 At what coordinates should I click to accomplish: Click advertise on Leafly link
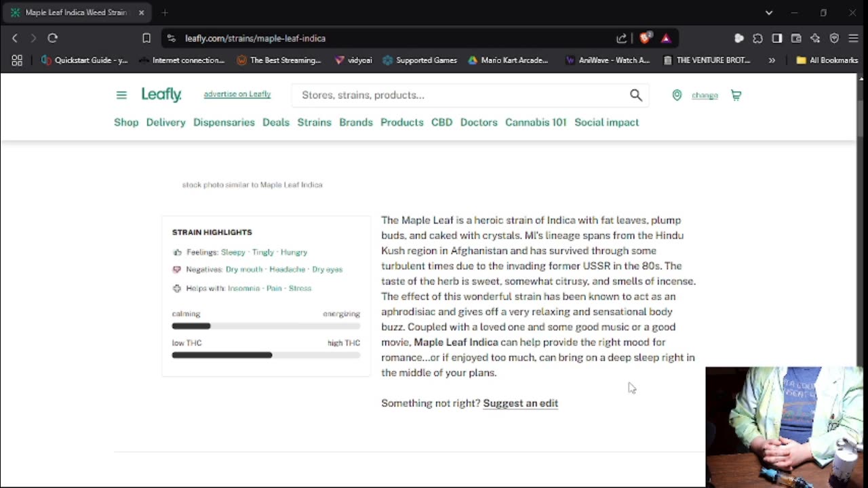[237, 94]
